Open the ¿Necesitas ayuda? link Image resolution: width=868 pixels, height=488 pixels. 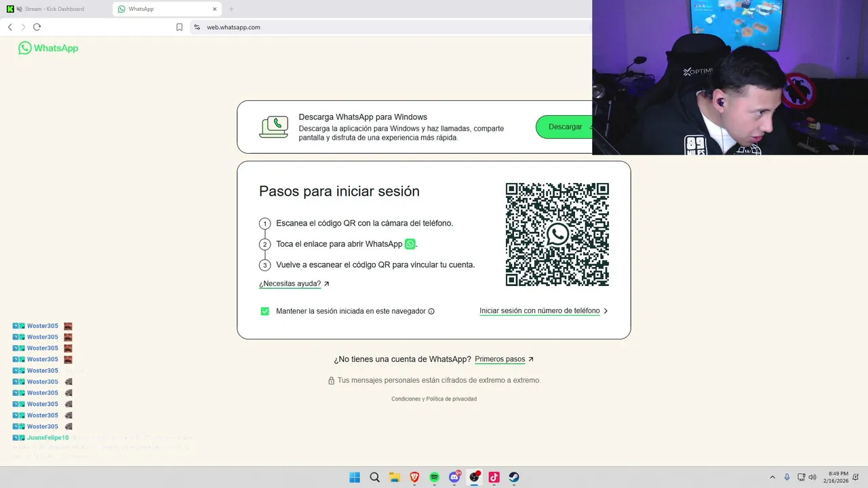[294, 284]
